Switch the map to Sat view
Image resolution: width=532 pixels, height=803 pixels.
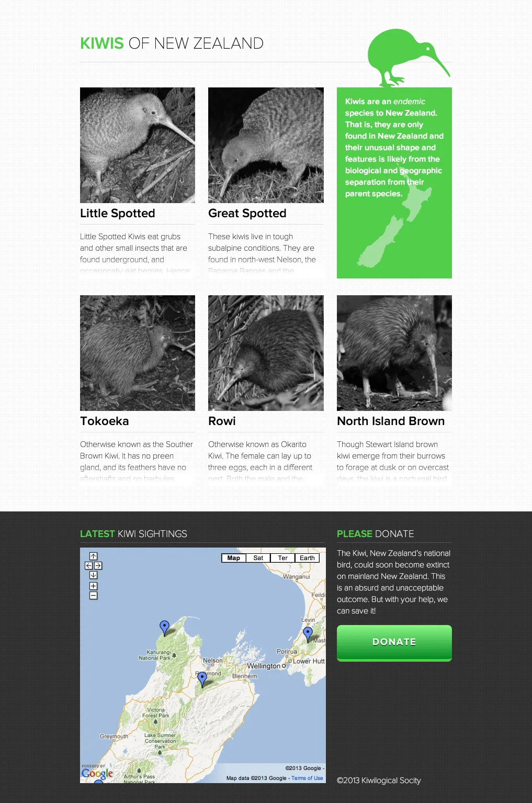pyautogui.click(x=258, y=558)
